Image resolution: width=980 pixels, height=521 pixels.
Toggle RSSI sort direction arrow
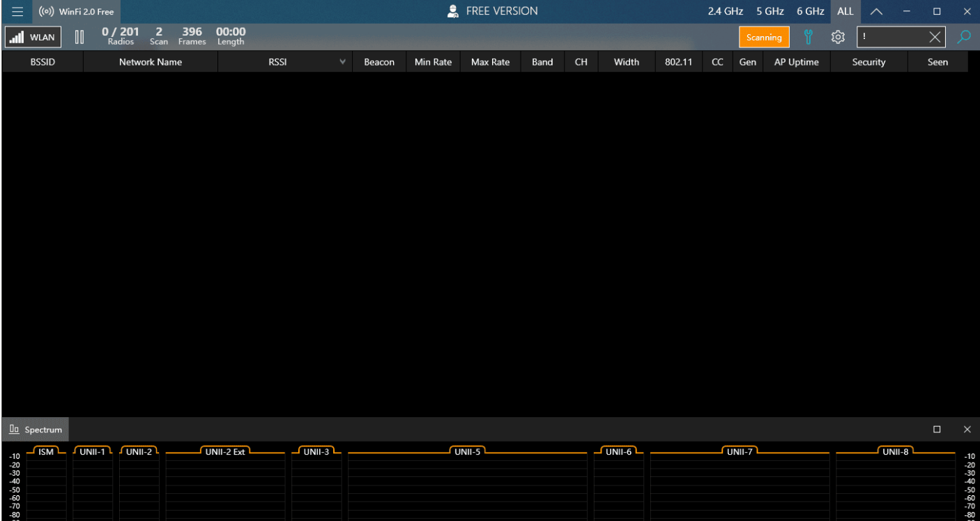[x=342, y=63]
